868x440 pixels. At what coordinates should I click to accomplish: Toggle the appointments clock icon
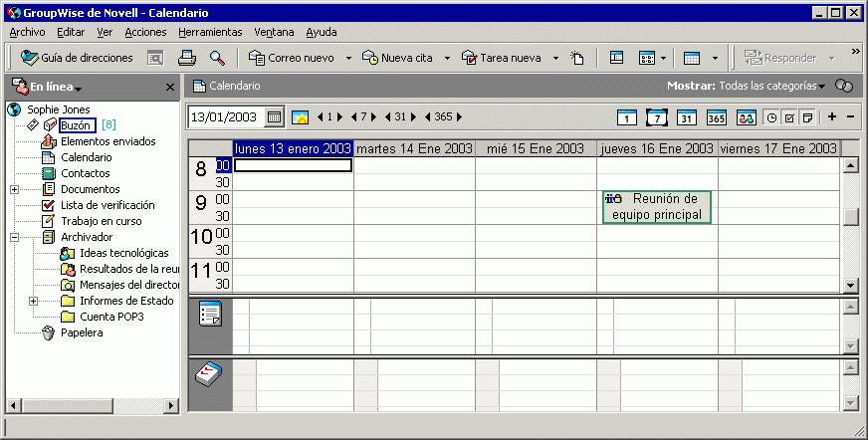coord(771,117)
